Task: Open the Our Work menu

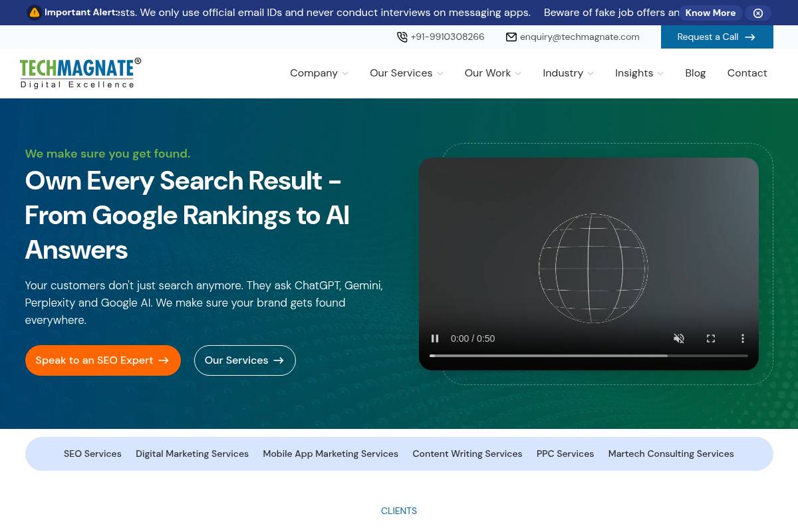Action: pyautogui.click(x=487, y=73)
